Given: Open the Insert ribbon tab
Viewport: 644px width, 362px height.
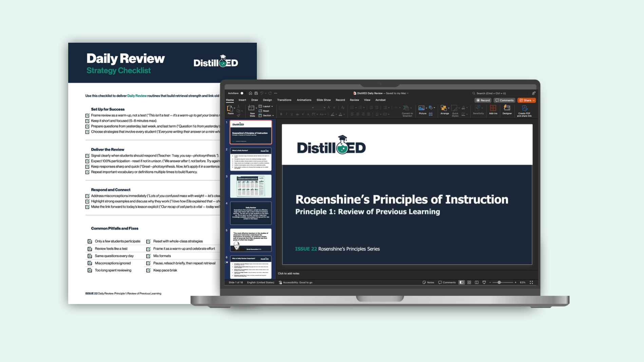Looking at the screenshot, I should coord(242,100).
